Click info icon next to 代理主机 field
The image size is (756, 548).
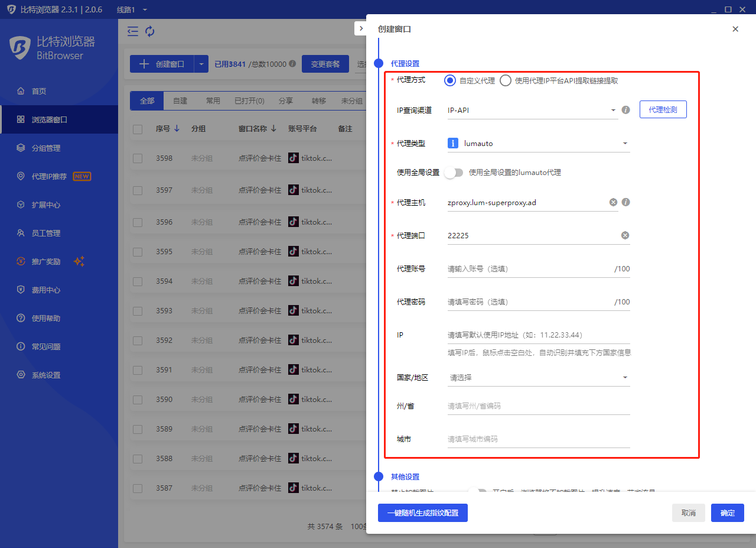pyautogui.click(x=626, y=202)
